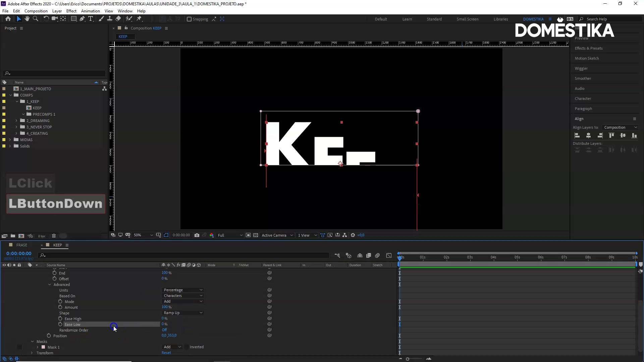Screen dimensions: 644x362
Task: Expand 2_DREAMING folder
Action: [16, 121]
